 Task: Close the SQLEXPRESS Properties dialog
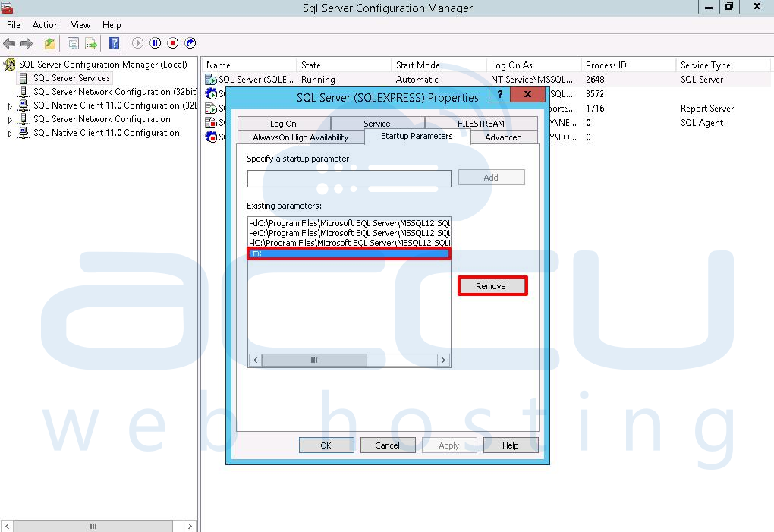[527, 94]
